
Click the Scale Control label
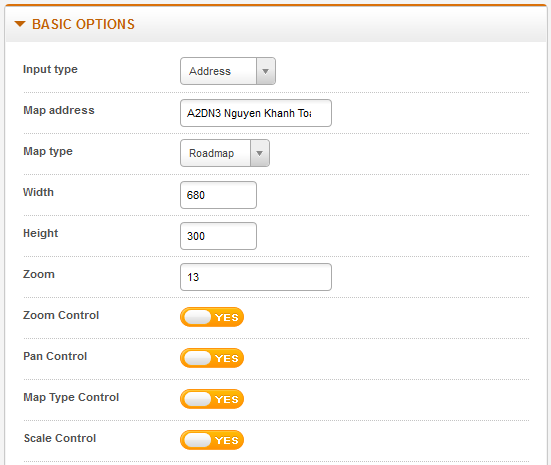coord(60,438)
